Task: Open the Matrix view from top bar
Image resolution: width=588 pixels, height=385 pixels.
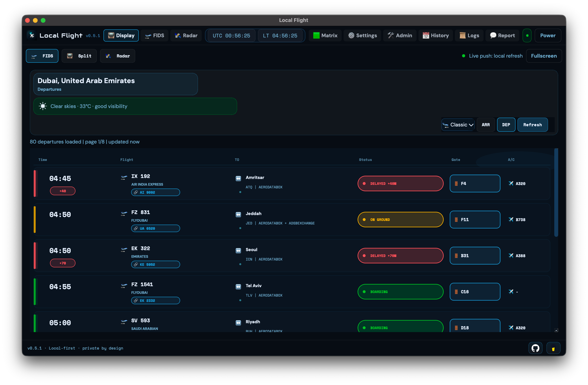Action: click(325, 36)
